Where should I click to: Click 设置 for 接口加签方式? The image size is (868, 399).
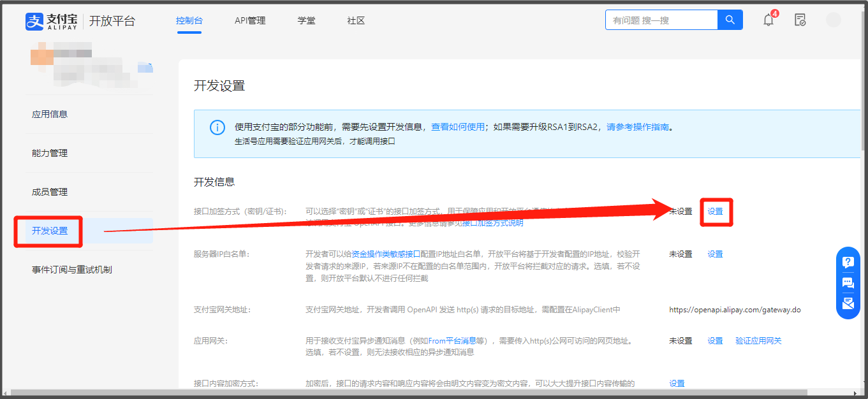pyautogui.click(x=716, y=212)
